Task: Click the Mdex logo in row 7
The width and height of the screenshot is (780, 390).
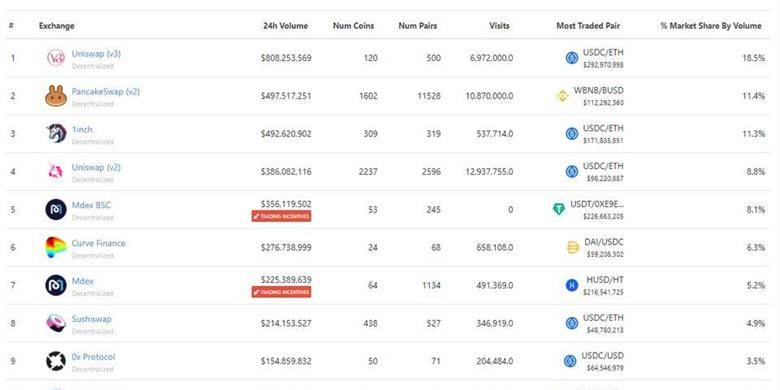Action: (x=56, y=285)
